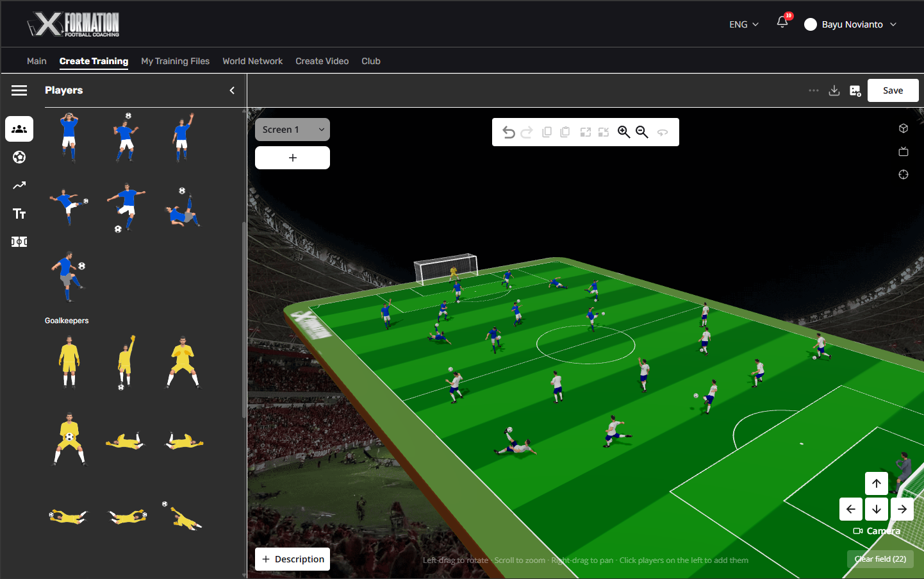This screenshot has height=579, width=924.
Task: Open the pitch layout category icon
Action: 19,242
